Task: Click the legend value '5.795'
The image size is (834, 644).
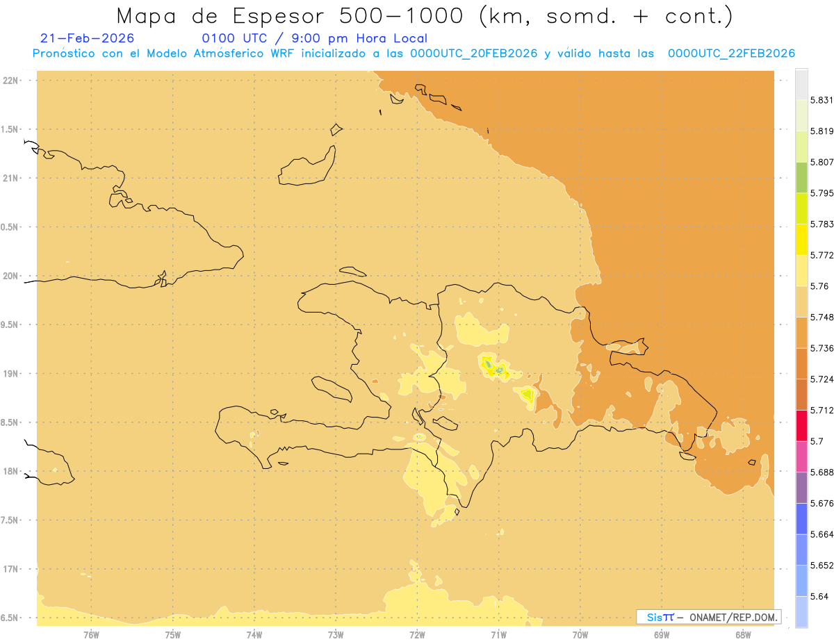Action: point(821,193)
